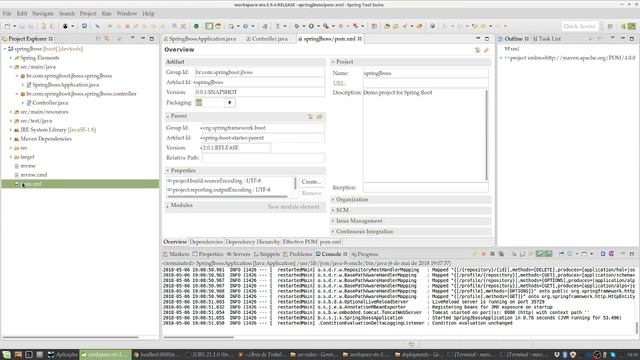The image size is (640, 360).
Task: Collapse the src/main/java folder node
Action: [11, 67]
